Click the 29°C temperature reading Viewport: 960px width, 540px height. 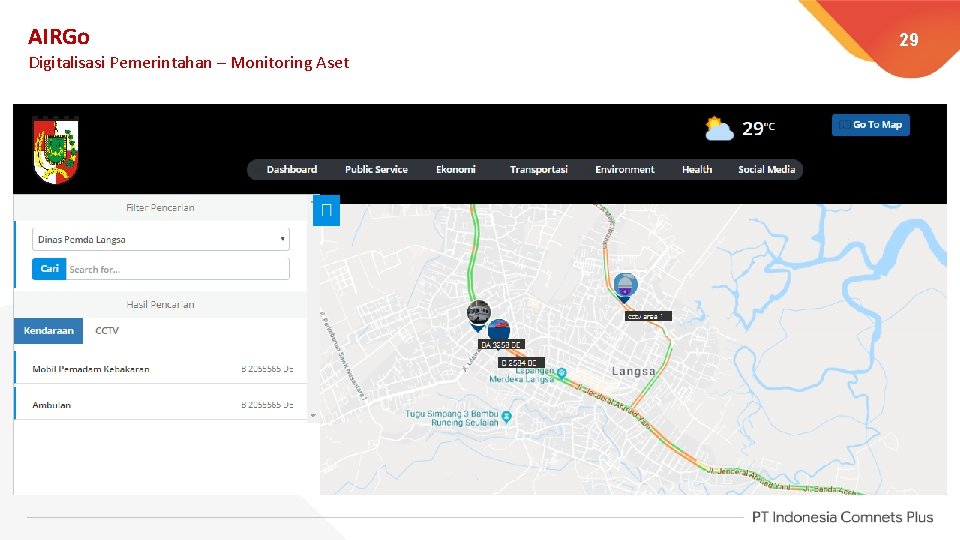tap(759, 128)
